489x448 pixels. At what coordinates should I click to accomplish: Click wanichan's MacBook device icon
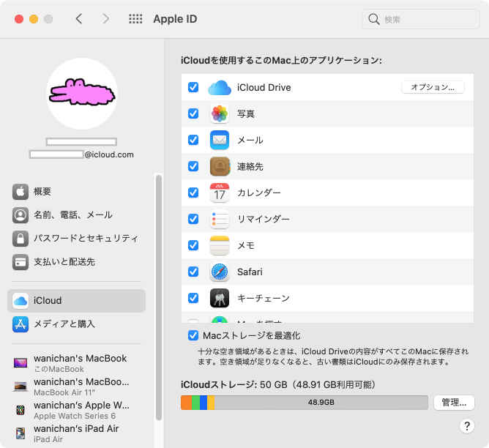20,363
